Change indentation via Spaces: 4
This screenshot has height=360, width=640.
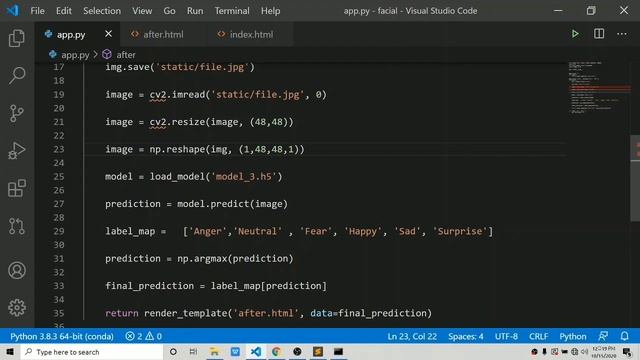coord(466,336)
